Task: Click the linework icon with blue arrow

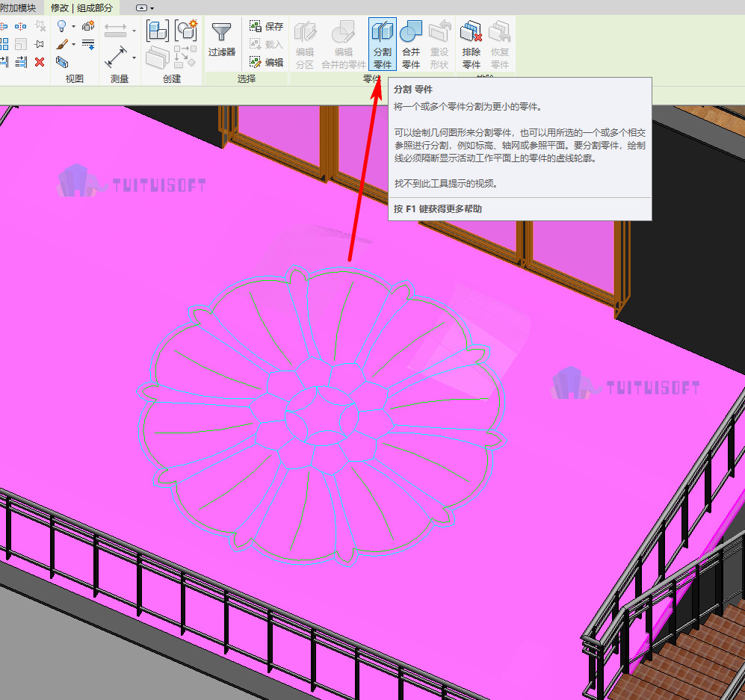Action: 88,44
